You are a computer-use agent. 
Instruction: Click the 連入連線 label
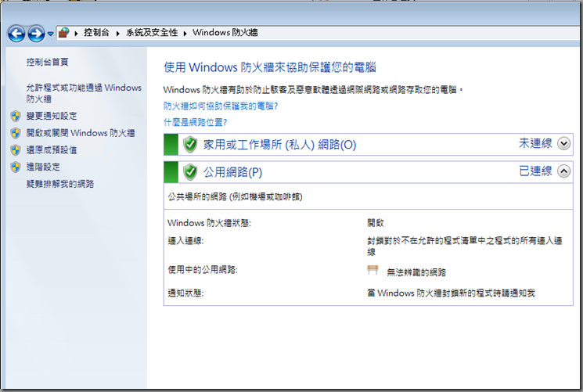185,241
